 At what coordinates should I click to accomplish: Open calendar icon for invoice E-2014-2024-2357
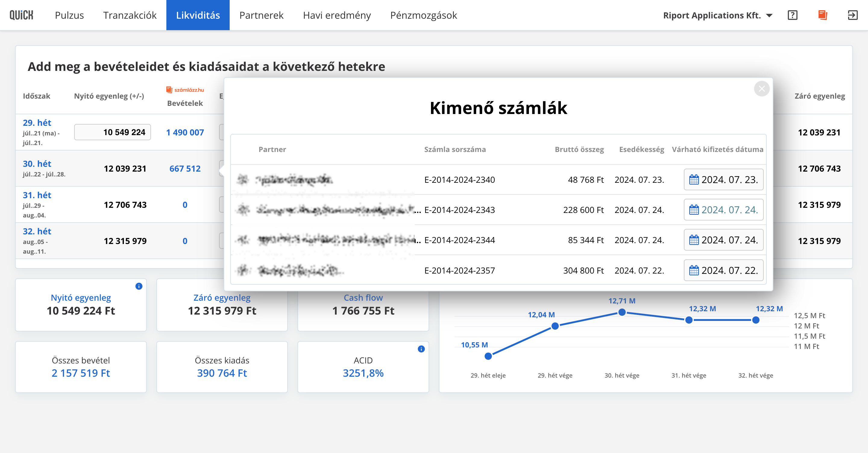[694, 271]
